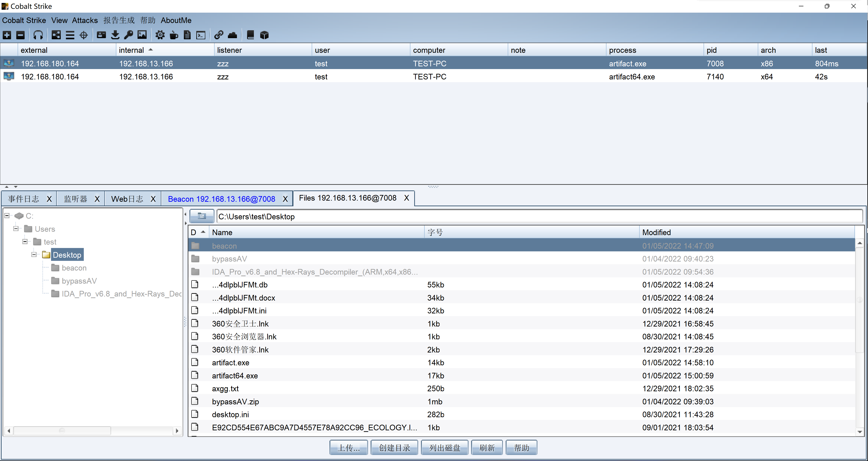
Task: Click the down arrow on the horizontal pane splitter
Action: pyautogui.click(x=16, y=187)
